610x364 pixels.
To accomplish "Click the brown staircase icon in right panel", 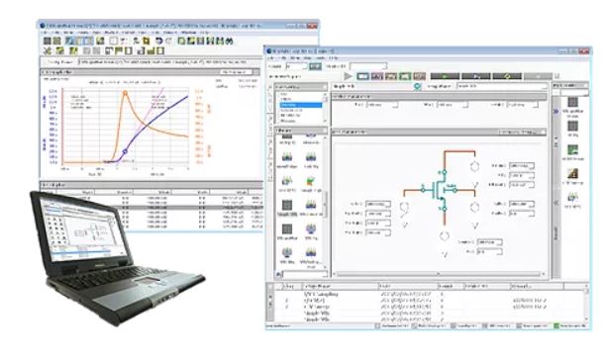I will tap(572, 173).
